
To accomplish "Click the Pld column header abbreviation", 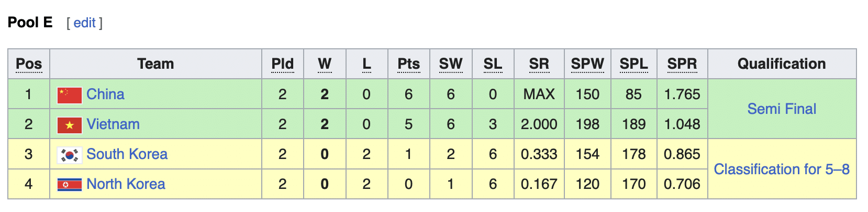I will click(x=282, y=64).
